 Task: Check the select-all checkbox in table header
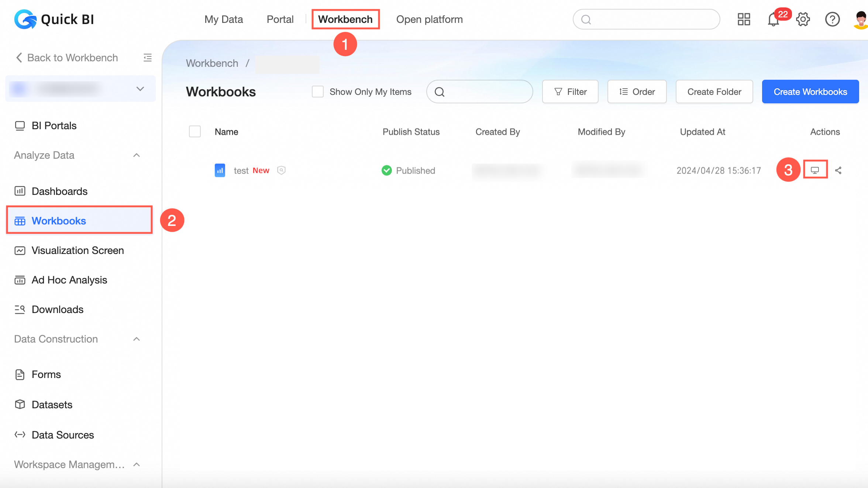(x=194, y=131)
